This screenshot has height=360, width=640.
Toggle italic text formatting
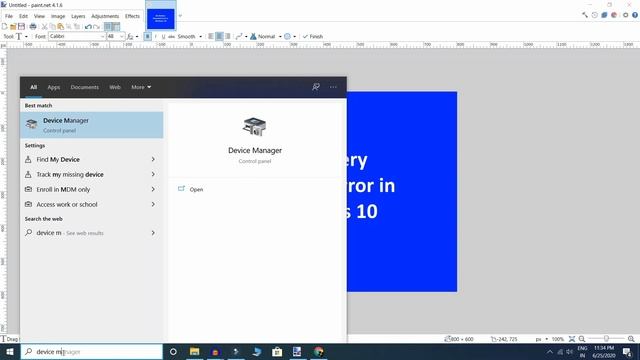(156, 36)
